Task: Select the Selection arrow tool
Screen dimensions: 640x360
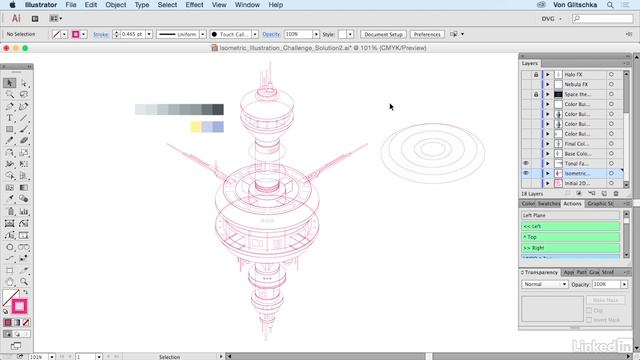Action: point(9,83)
